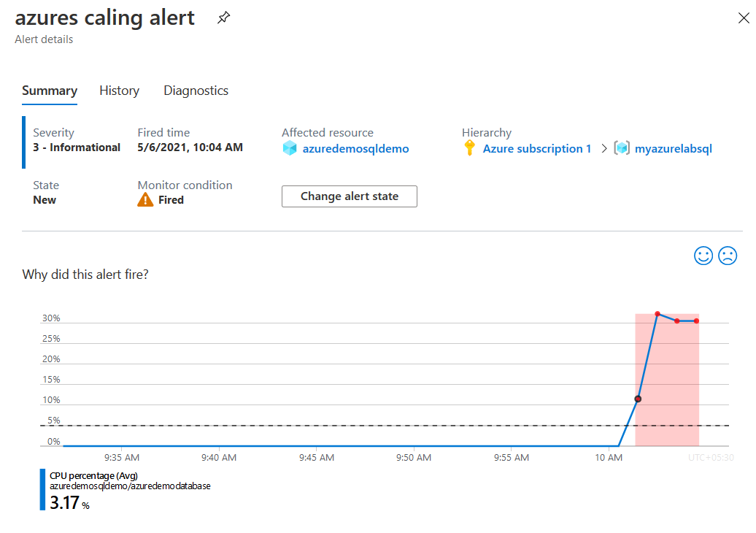Click the highest red data point on chart
This screenshot has height=533, width=756.
657,314
